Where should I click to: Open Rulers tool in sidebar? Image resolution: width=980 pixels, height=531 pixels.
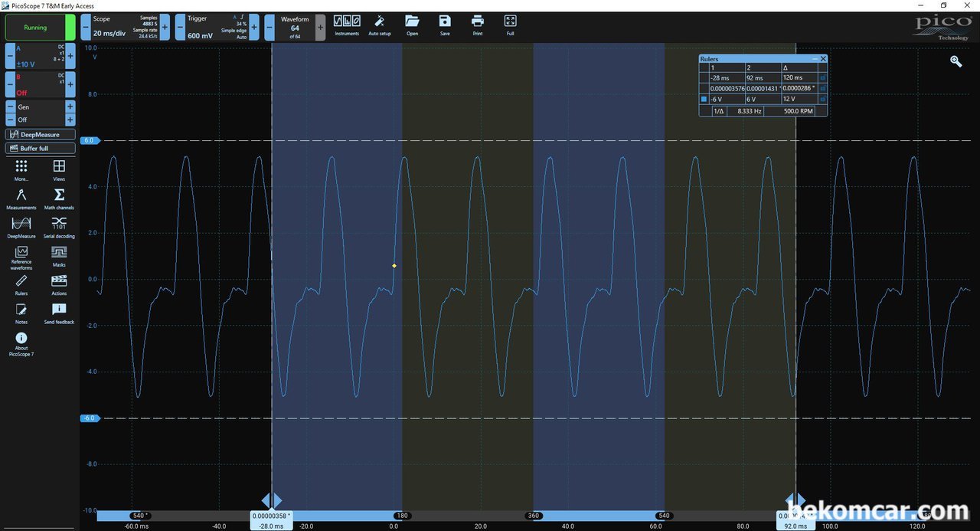tap(21, 285)
